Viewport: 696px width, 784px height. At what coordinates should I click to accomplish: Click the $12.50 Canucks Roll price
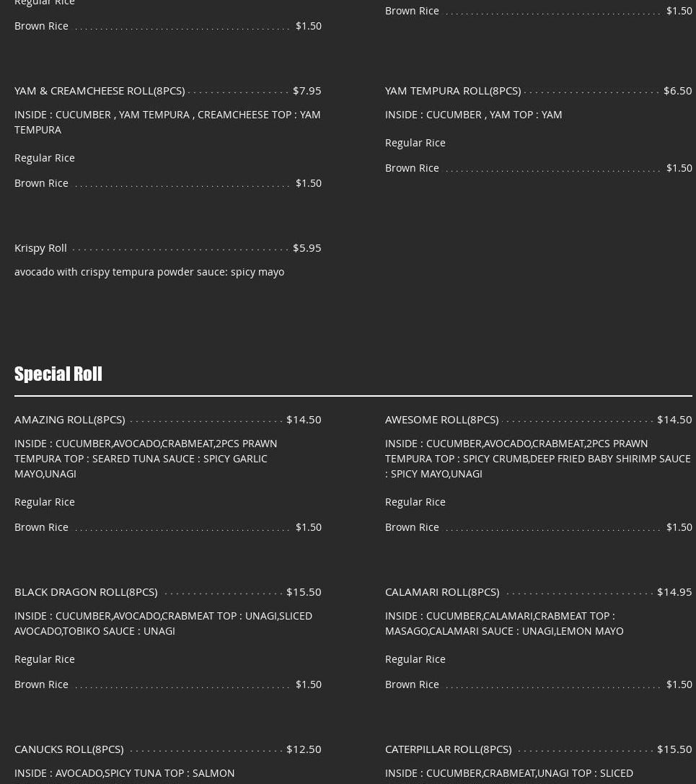tap(304, 749)
